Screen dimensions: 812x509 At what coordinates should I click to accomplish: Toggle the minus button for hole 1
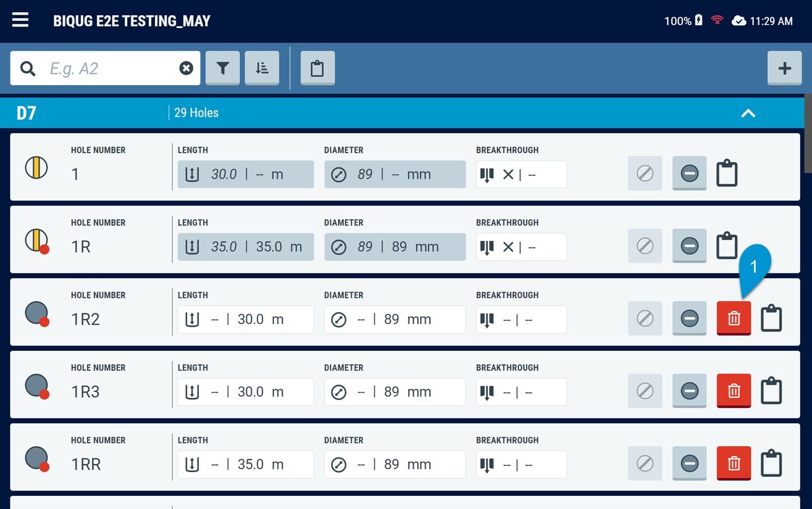tap(689, 173)
